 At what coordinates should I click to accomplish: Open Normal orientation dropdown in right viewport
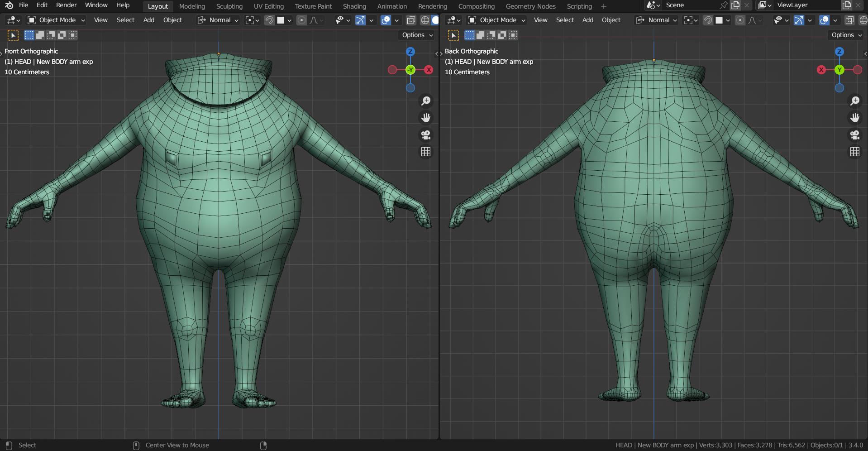pyautogui.click(x=657, y=20)
